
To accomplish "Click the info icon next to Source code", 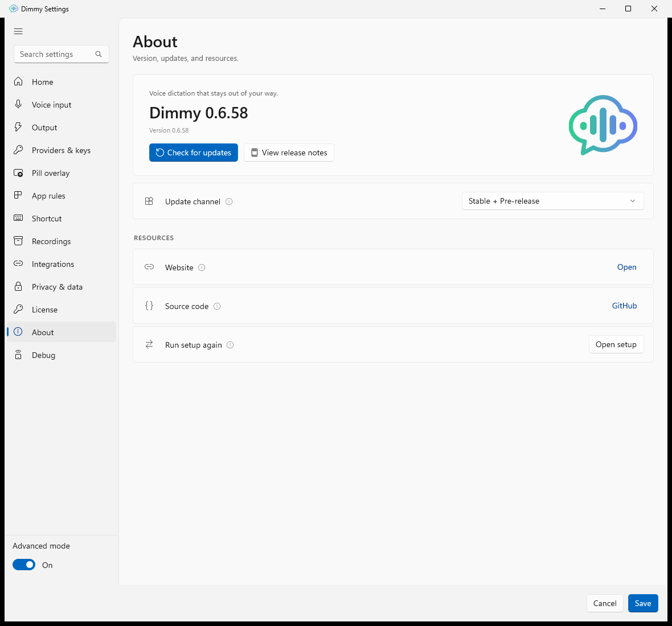I will pyautogui.click(x=217, y=306).
